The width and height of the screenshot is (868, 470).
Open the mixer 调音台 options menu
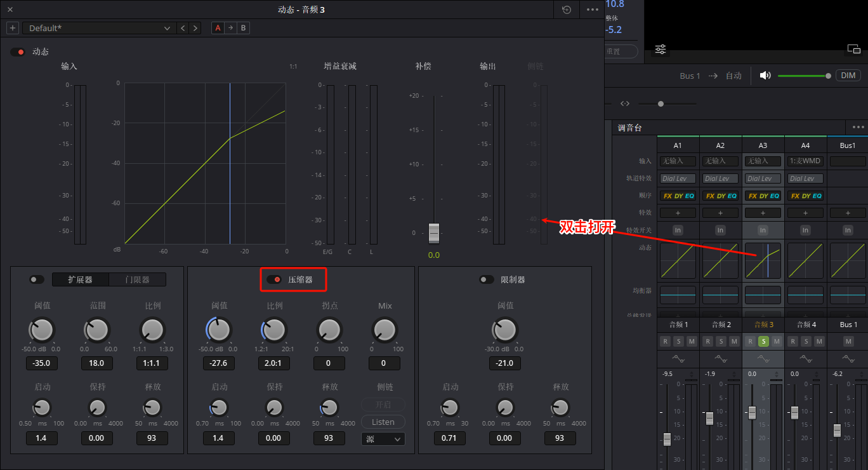point(858,127)
